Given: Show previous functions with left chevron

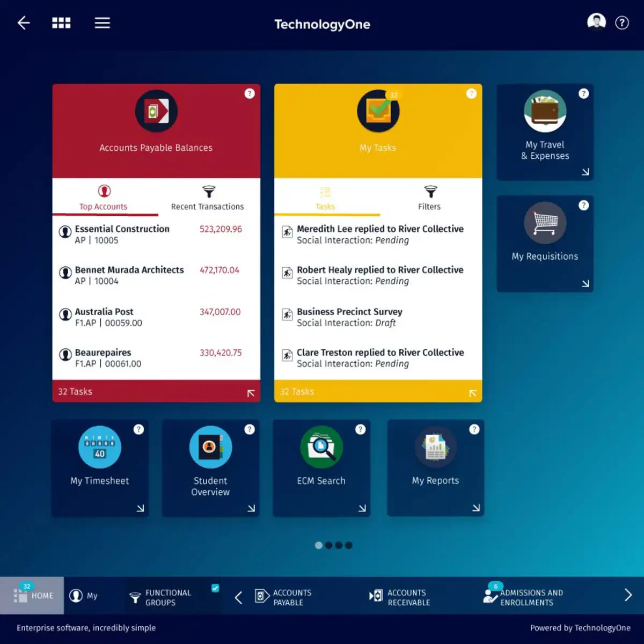Looking at the screenshot, I should click(238, 597).
